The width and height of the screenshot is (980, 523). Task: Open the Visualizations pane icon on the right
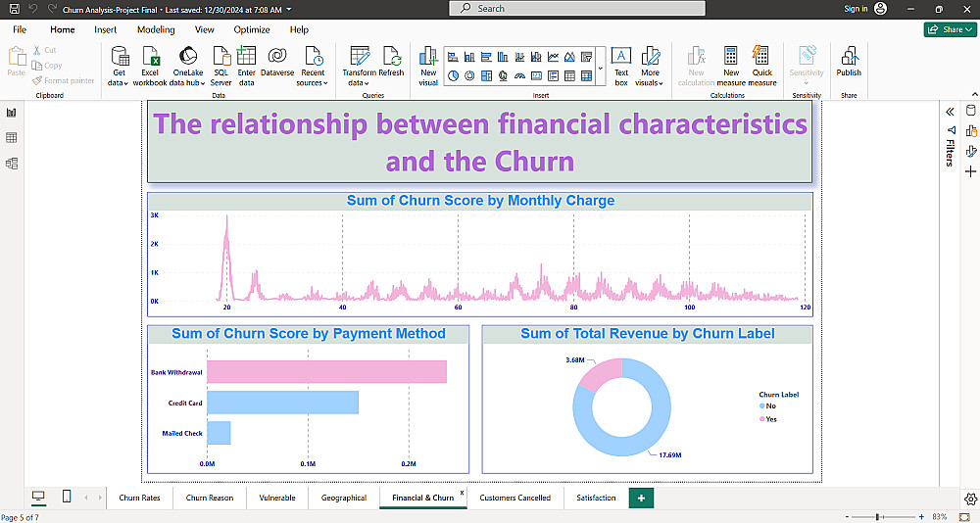(970, 130)
